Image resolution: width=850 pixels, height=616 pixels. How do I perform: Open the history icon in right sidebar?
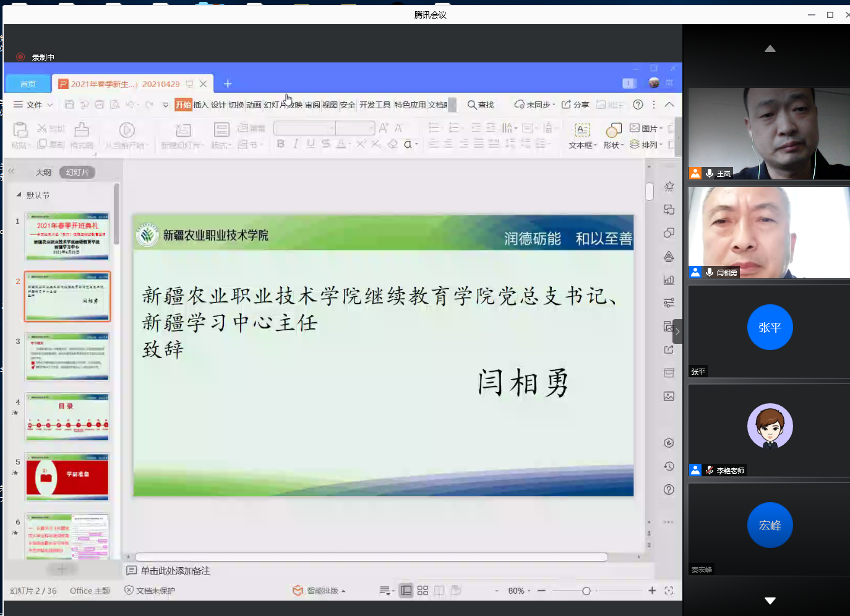tap(669, 466)
